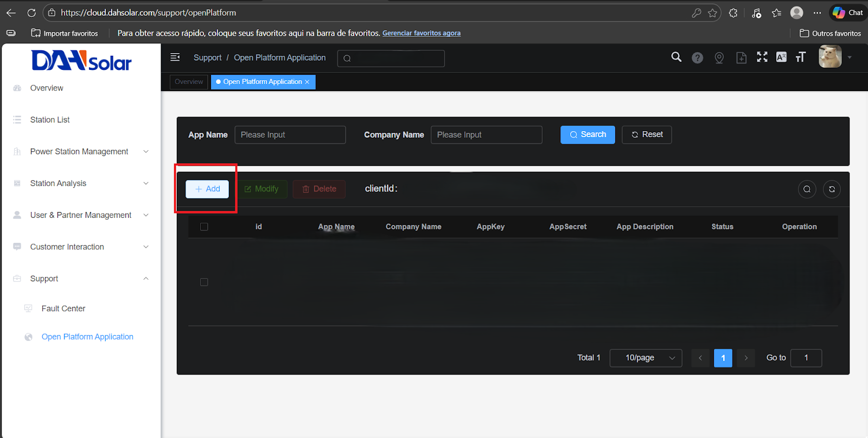Image resolution: width=868 pixels, height=438 pixels.
Task: Open the 10/page size dropdown
Action: tap(646, 358)
